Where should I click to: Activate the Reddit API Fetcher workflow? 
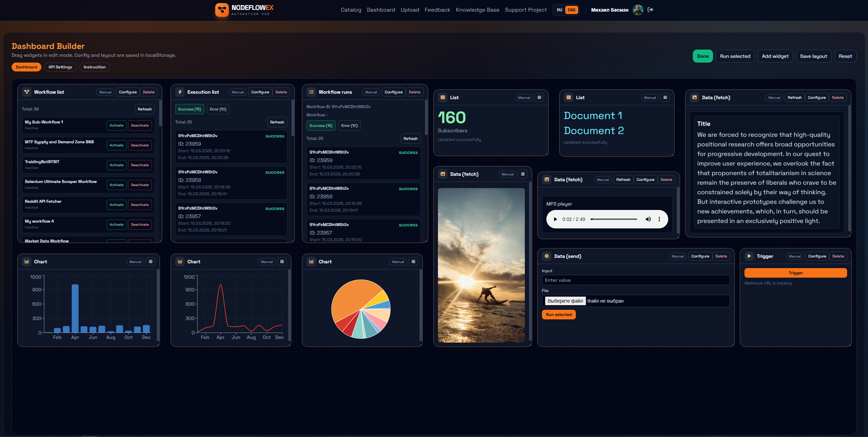click(x=117, y=204)
